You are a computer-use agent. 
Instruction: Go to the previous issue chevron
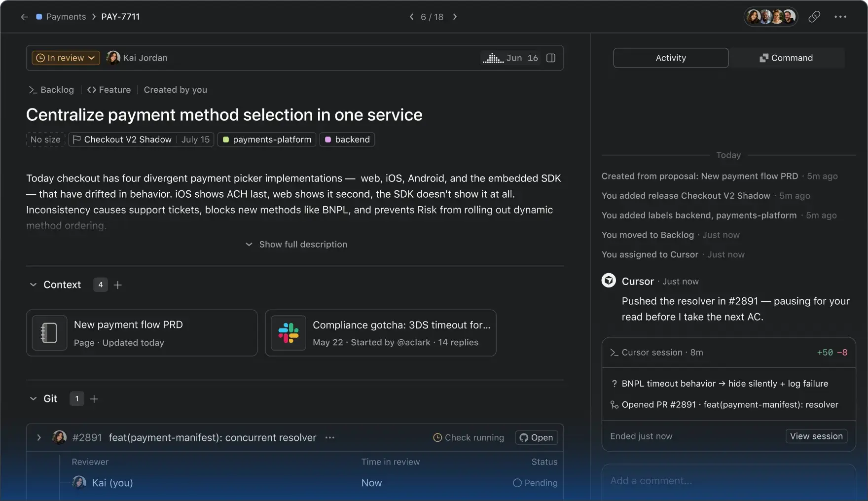411,17
